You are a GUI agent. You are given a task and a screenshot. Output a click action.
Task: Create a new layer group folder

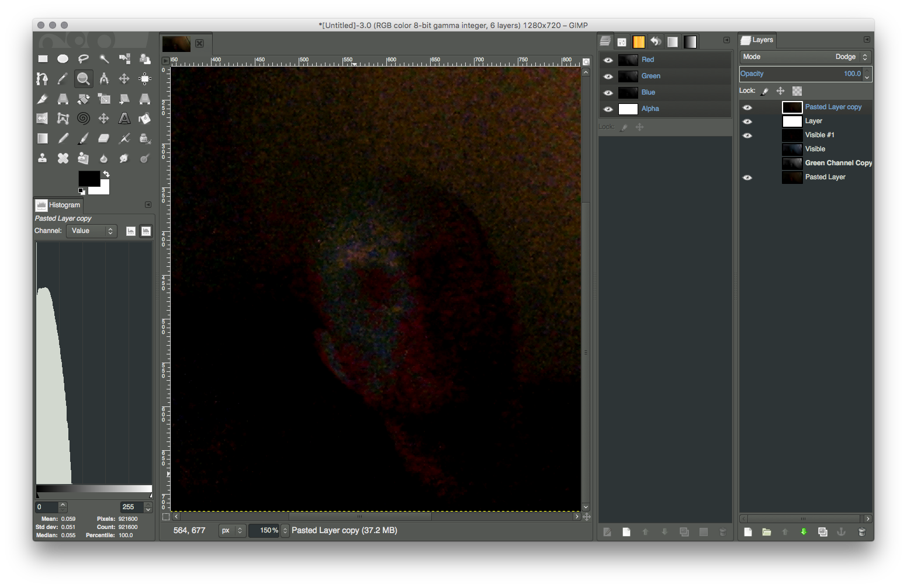coord(767,532)
